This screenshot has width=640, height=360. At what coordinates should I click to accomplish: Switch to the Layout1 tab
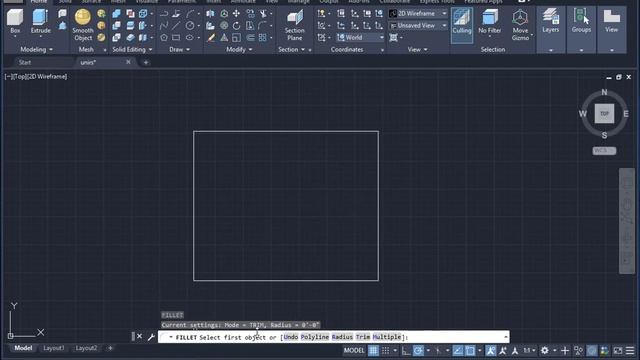pyautogui.click(x=53, y=348)
